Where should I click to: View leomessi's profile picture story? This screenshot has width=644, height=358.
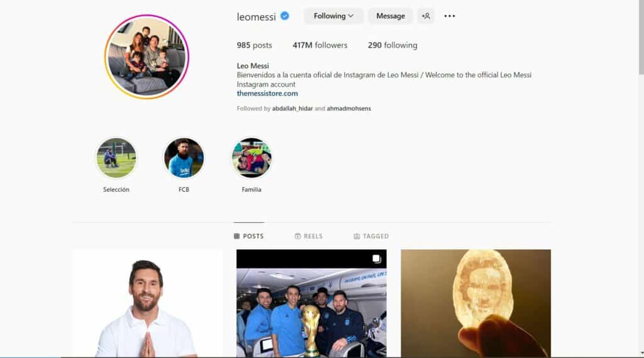click(x=147, y=57)
